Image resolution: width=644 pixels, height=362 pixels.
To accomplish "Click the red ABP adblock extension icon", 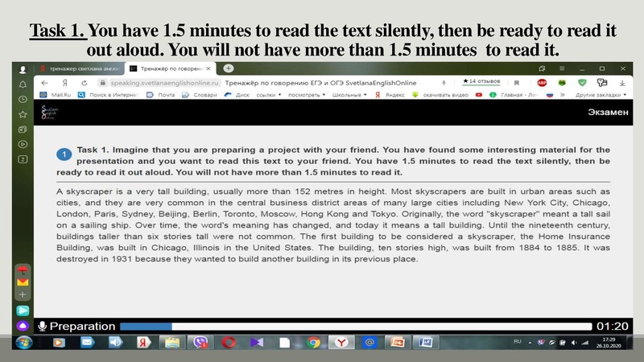I will tap(542, 83).
